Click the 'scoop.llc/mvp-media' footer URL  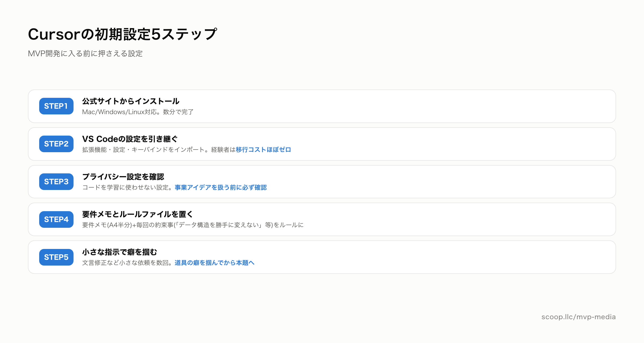tap(579, 317)
